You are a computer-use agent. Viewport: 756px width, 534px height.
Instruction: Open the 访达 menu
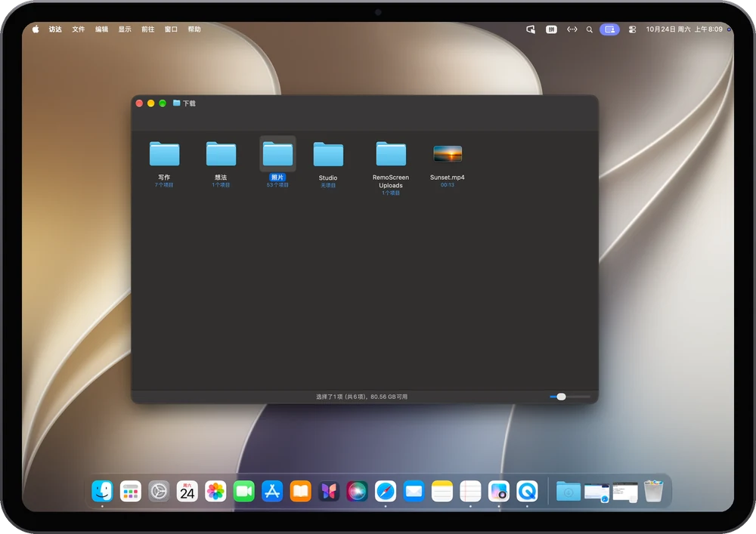tap(55, 29)
